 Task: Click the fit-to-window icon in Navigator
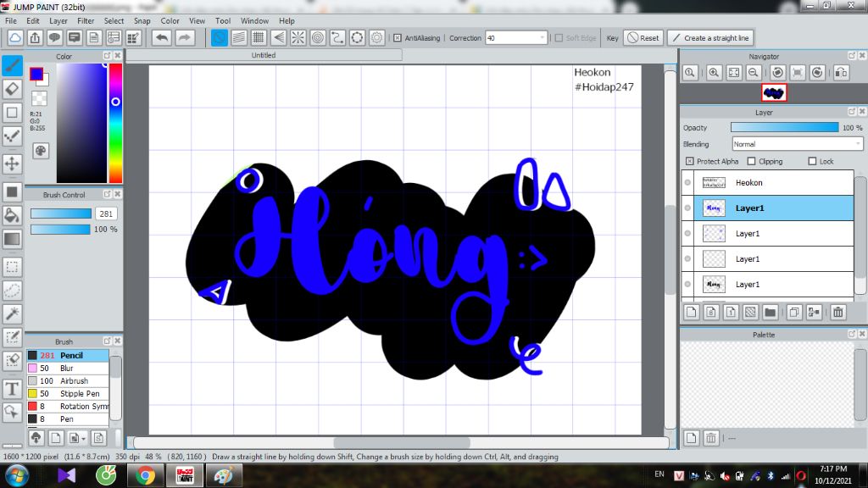pos(733,73)
